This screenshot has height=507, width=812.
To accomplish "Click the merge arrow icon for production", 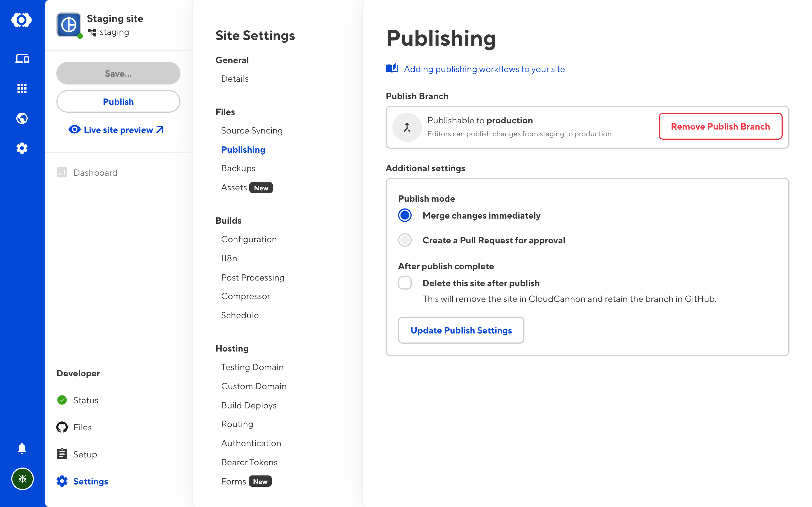I will (x=407, y=127).
